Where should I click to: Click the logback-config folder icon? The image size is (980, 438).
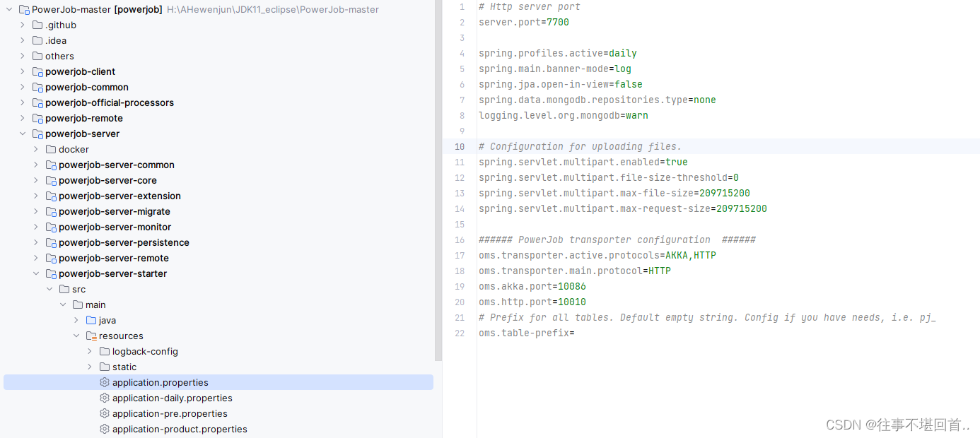(x=105, y=351)
